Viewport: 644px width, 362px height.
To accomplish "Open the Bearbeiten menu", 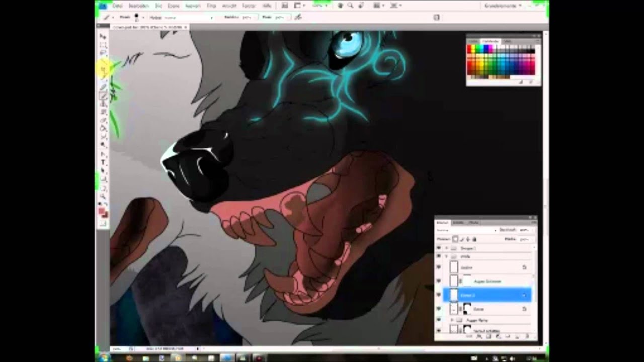I will [138, 6].
